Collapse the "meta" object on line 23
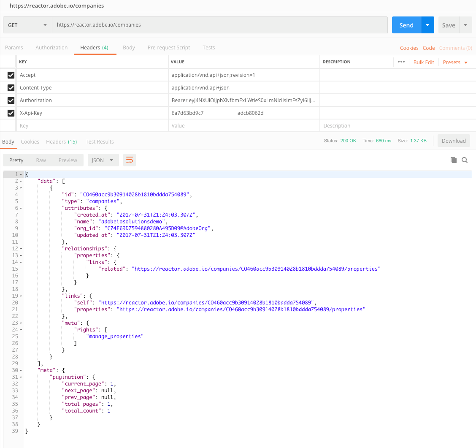Screen dimensions: 476x448 tap(21, 323)
